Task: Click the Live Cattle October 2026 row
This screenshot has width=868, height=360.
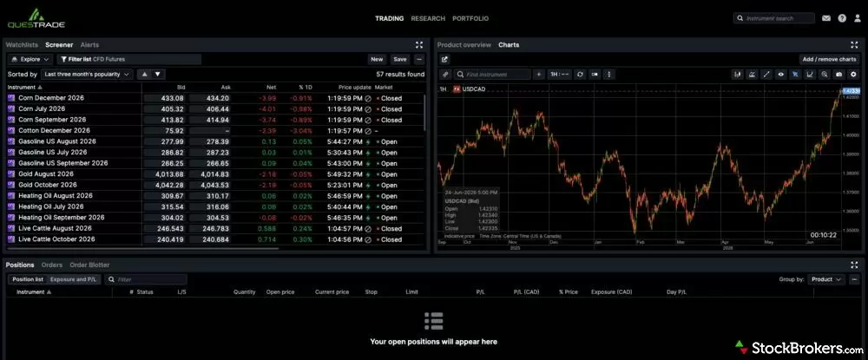Action: (x=215, y=239)
